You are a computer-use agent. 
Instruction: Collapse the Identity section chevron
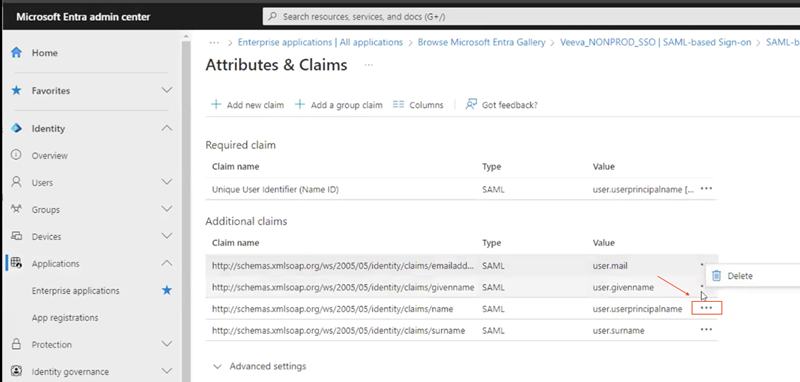pos(167,128)
